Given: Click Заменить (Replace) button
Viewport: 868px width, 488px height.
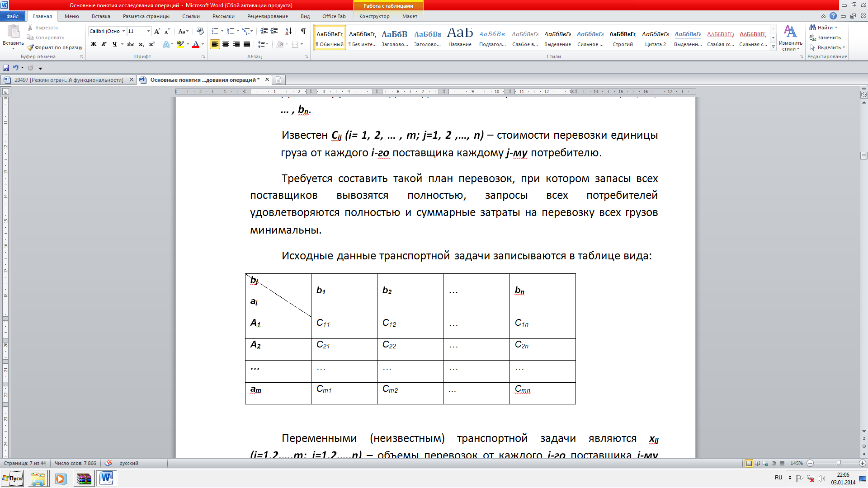Looking at the screenshot, I should [826, 38].
